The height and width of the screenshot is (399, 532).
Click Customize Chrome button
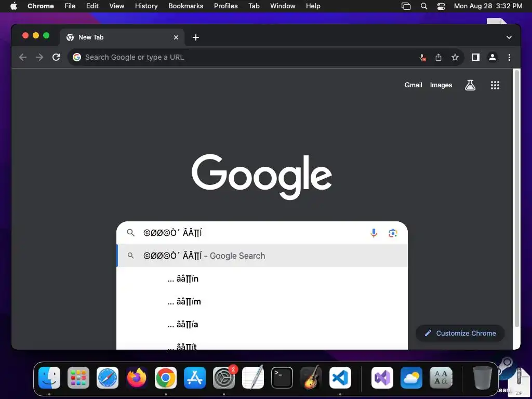(x=460, y=333)
